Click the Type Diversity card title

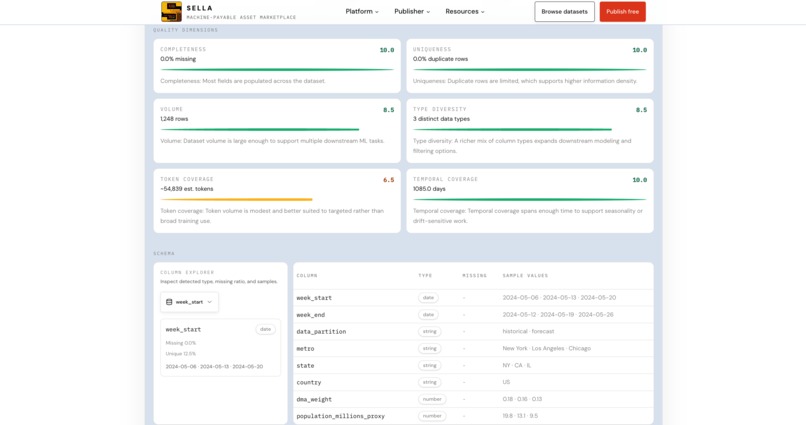click(439, 109)
